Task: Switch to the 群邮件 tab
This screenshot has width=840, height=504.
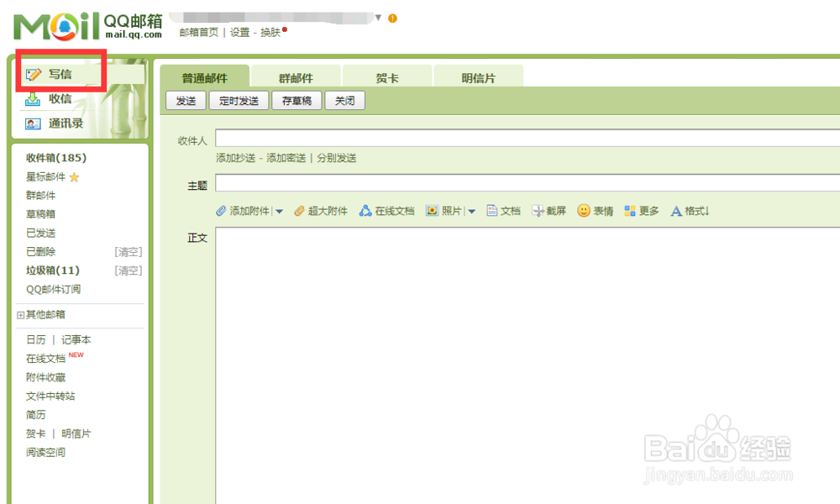Action: (x=296, y=77)
